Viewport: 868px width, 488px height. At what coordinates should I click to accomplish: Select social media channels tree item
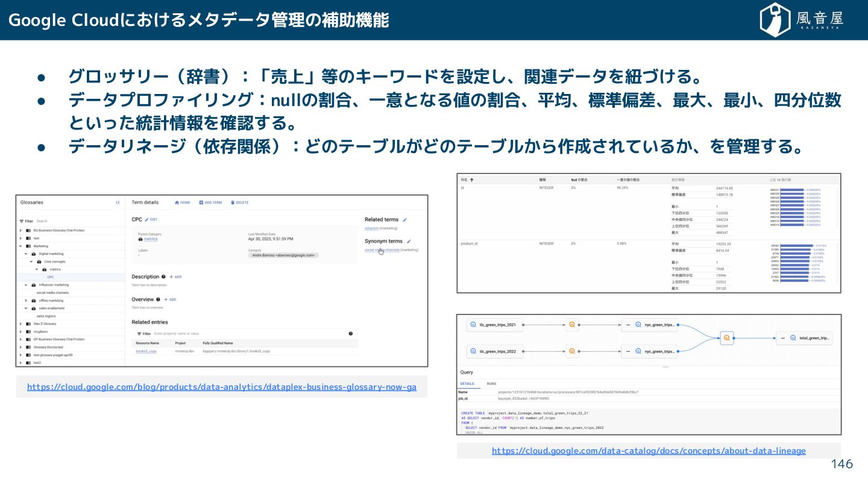(52, 292)
